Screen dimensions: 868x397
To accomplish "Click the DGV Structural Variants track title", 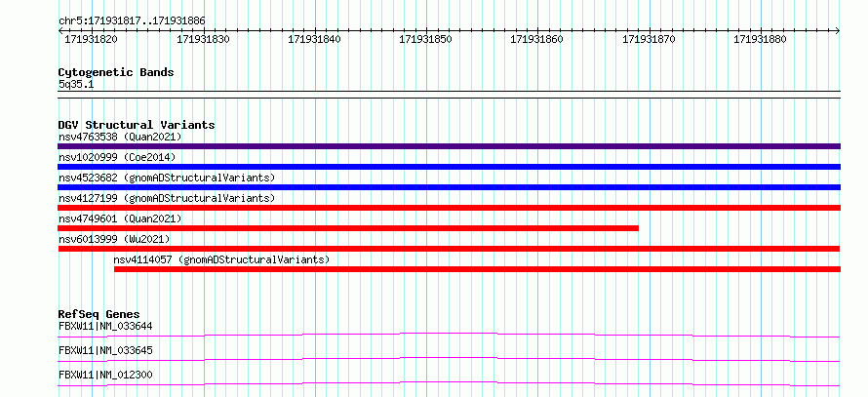I will pos(137,125).
